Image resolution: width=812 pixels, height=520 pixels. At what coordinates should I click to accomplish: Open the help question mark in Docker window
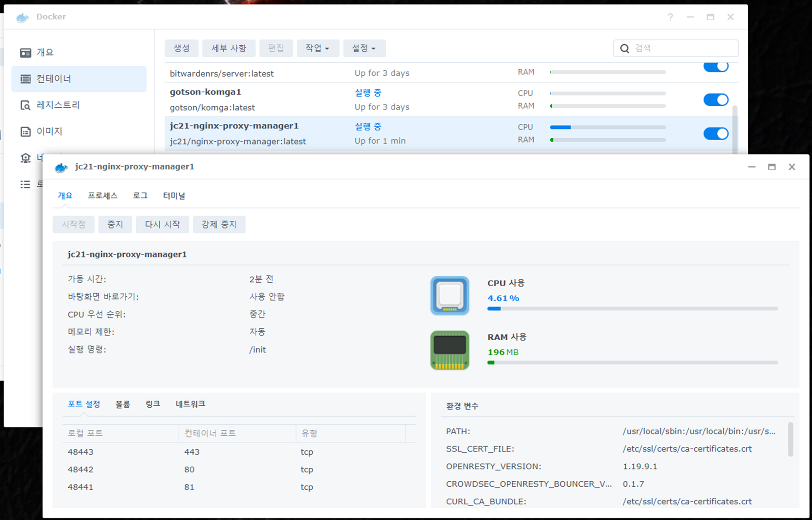click(670, 17)
